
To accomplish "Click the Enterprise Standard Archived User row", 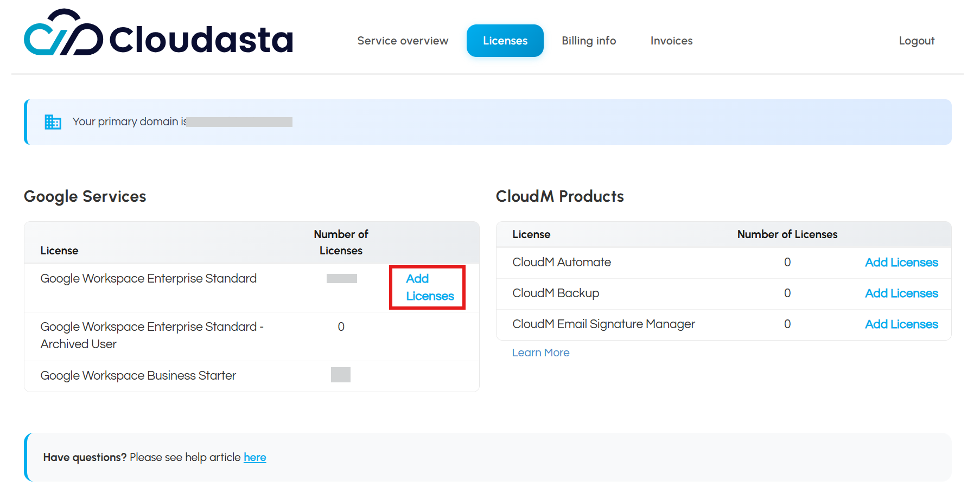I will pyautogui.click(x=151, y=335).
